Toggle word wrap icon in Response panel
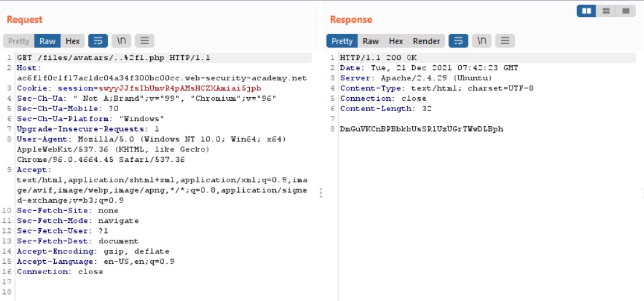The image size is (644, 301). [x=459, y=41]
